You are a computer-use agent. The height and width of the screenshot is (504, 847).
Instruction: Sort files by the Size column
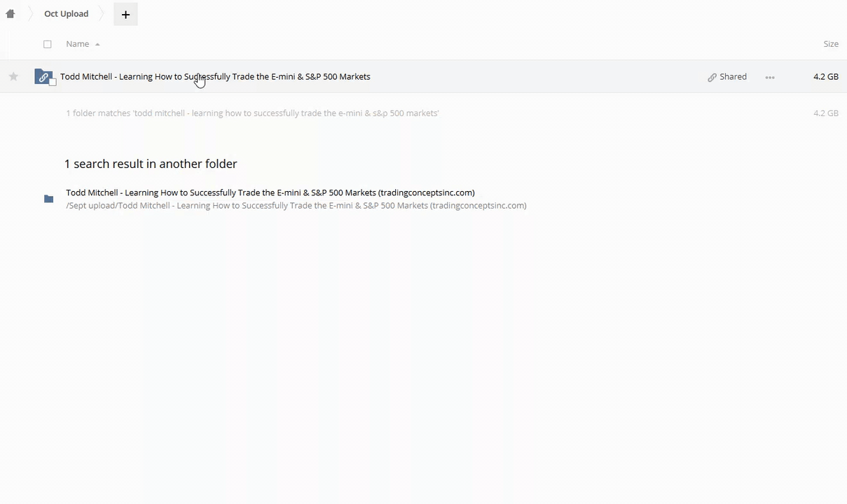coord(830,44)
